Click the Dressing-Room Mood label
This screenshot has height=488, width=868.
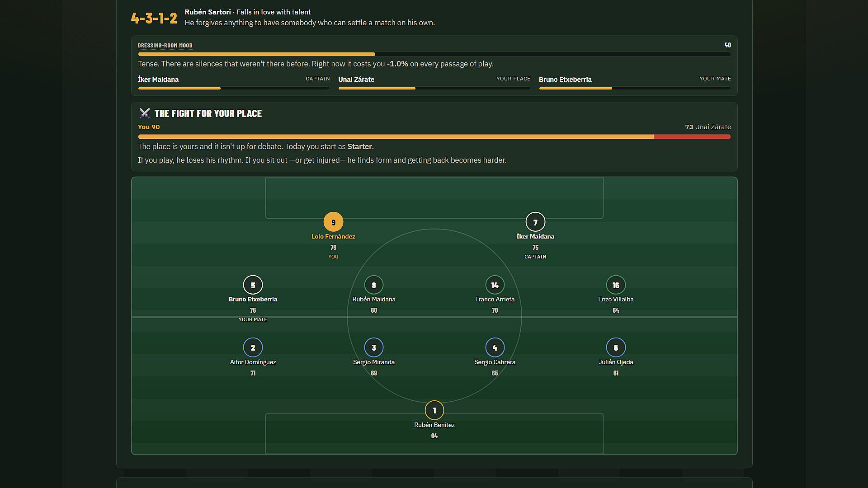pyautogui.click(x=165, y=46)
